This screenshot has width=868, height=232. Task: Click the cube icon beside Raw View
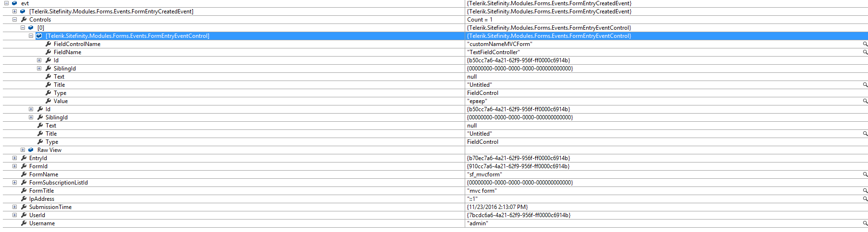coord(31,150)
